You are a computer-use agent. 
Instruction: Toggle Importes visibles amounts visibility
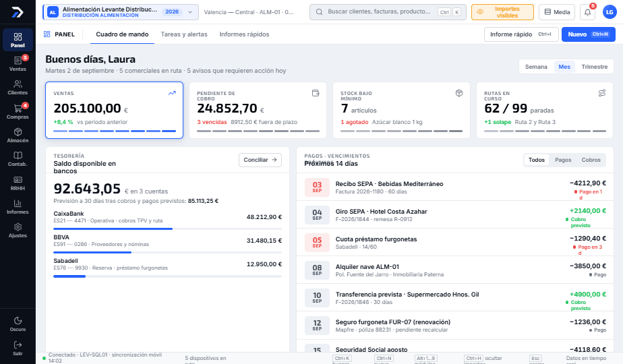pos(502,12)
